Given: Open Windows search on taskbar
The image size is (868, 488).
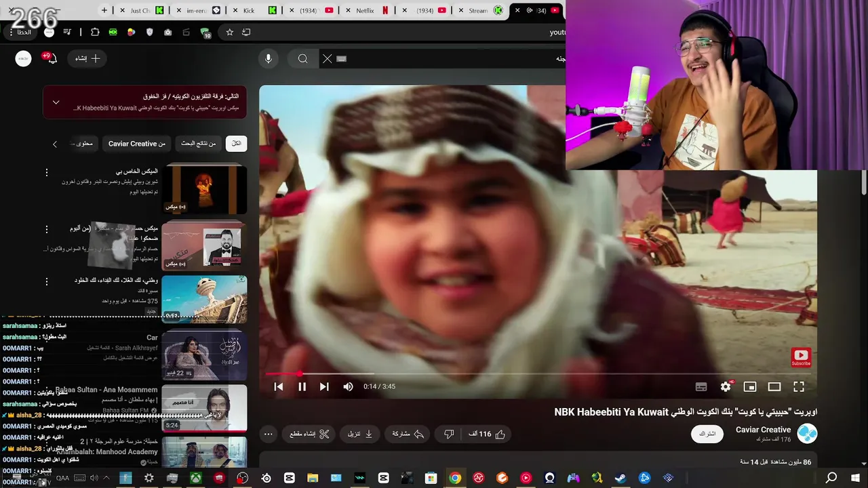Looking at the screenshot, I should point(831,478).
